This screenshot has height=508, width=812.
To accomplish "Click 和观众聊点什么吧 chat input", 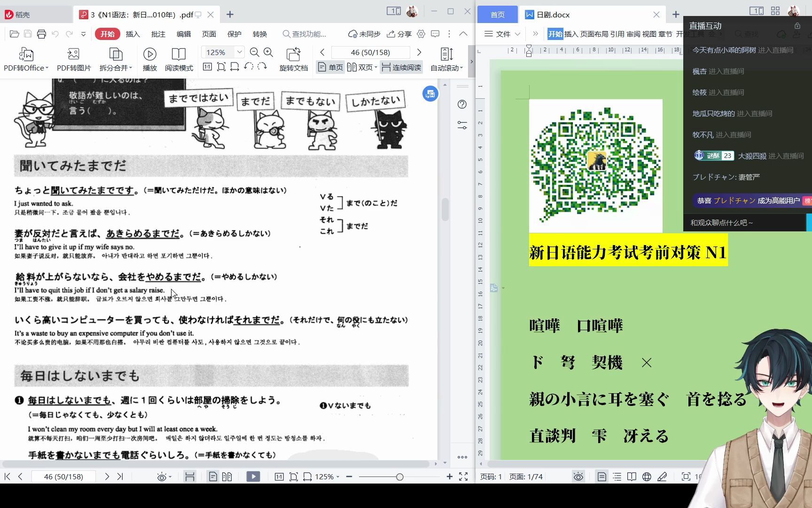I will 744,222.
